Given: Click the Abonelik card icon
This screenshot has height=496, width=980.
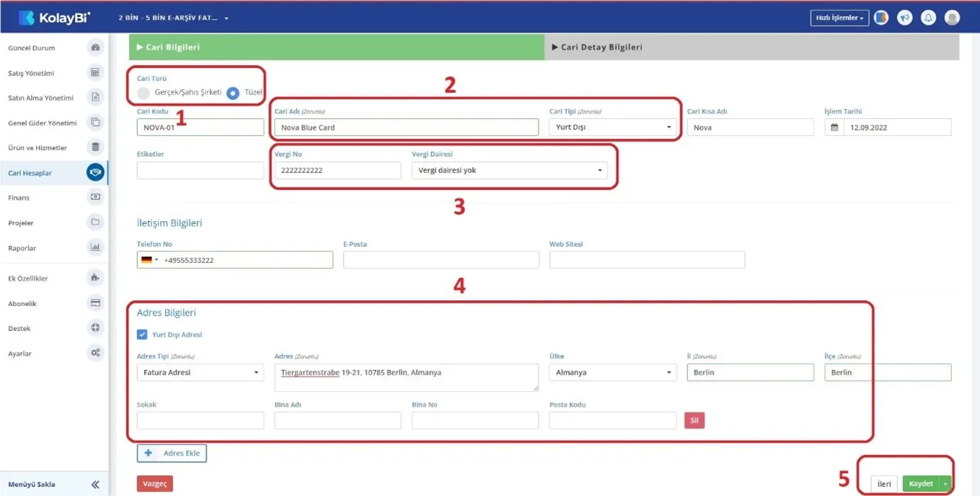Looking at the screenshot, I should coord(96,303).
